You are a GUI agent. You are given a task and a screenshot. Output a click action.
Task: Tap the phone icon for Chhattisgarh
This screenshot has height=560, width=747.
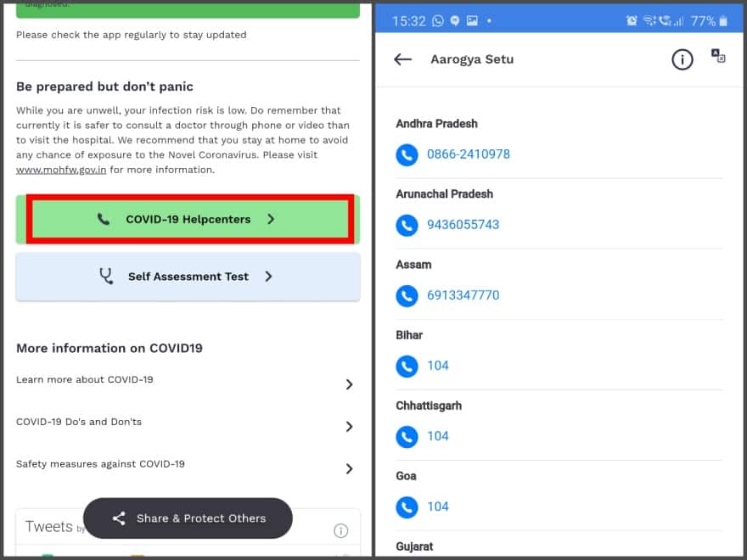point(407,437)
